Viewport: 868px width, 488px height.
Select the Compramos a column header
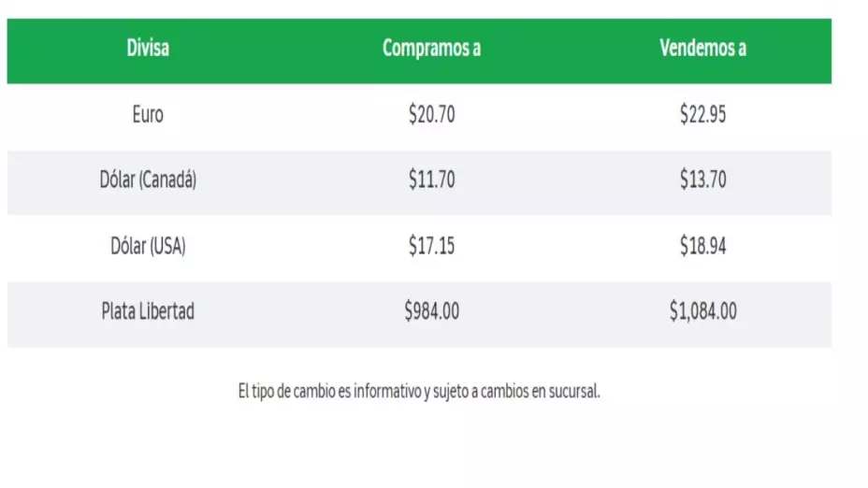coord(431,50)
